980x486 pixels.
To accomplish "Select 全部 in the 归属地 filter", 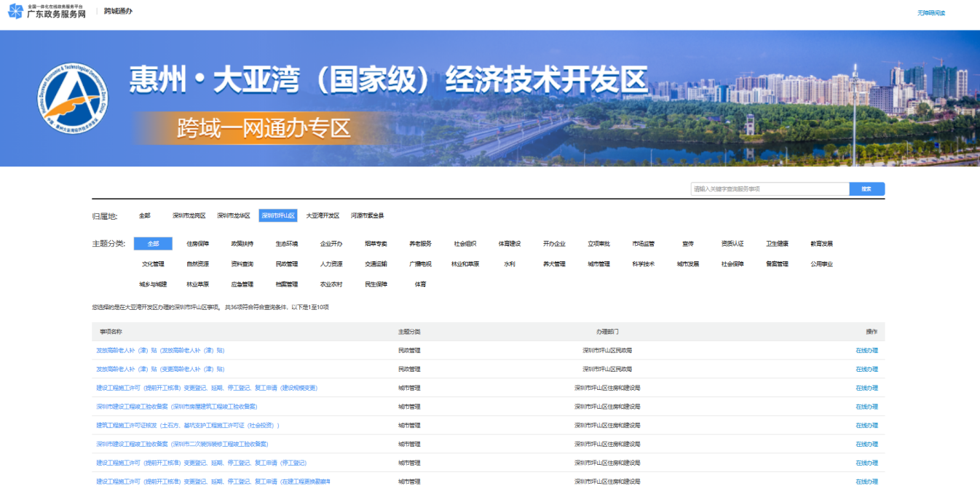I will pyautogui.click(x=145, y=216).
